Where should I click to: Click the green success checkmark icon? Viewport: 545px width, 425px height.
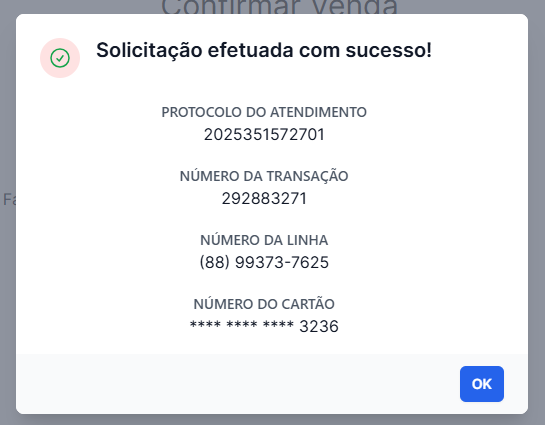60,58
